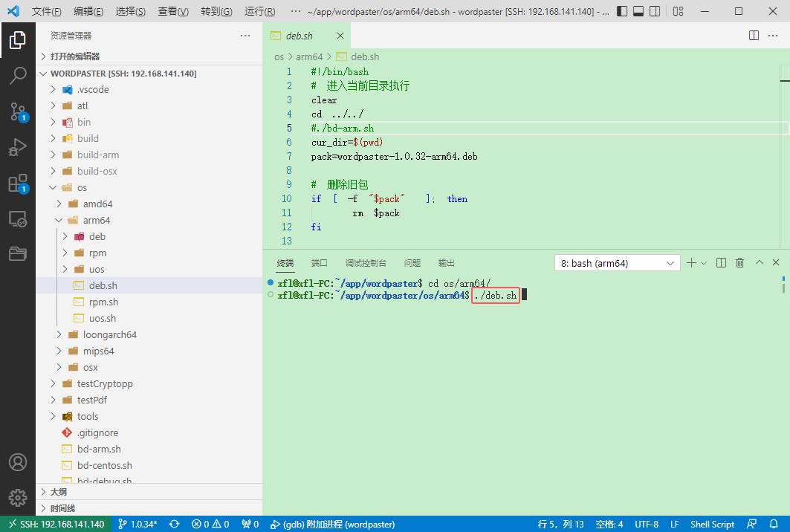Maximize the terminal panel with chevron up
790x532 pixels.
click(759, 263)
